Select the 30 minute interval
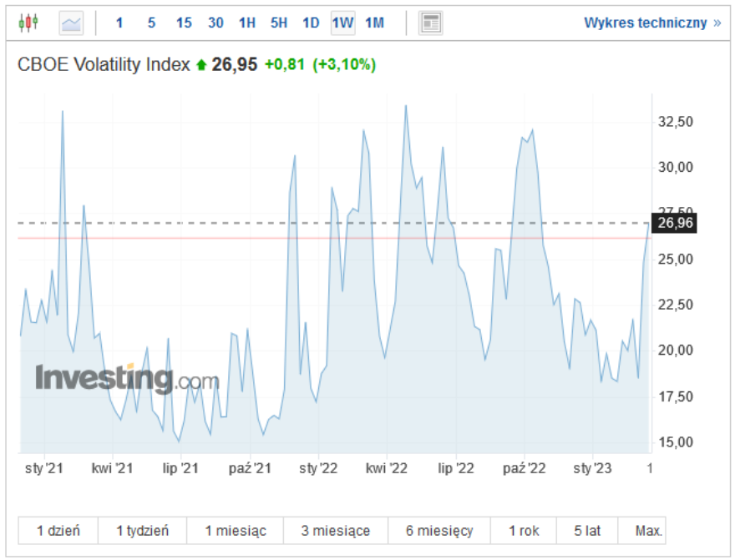The height and width of the screenshot is (560, 735). pyautogui.click(x=215, y=23)
